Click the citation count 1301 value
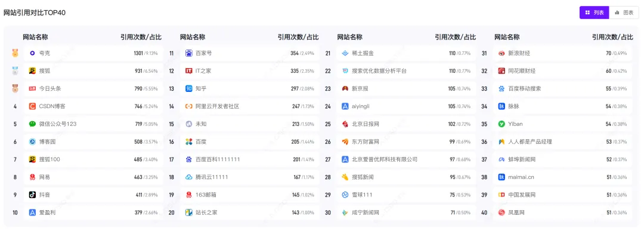 pyautogui.click(x=138, y=53)
